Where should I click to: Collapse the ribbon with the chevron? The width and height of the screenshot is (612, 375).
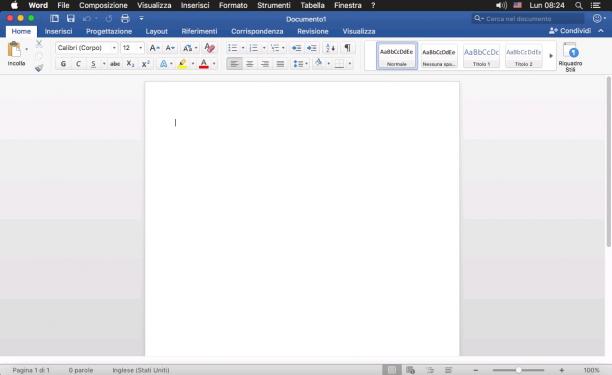[601, 31]
